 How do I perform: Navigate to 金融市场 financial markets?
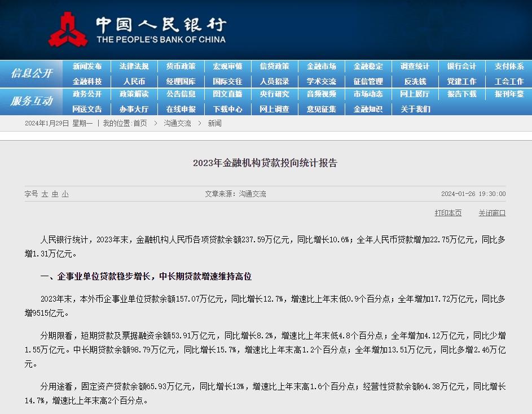coord(321,66)
